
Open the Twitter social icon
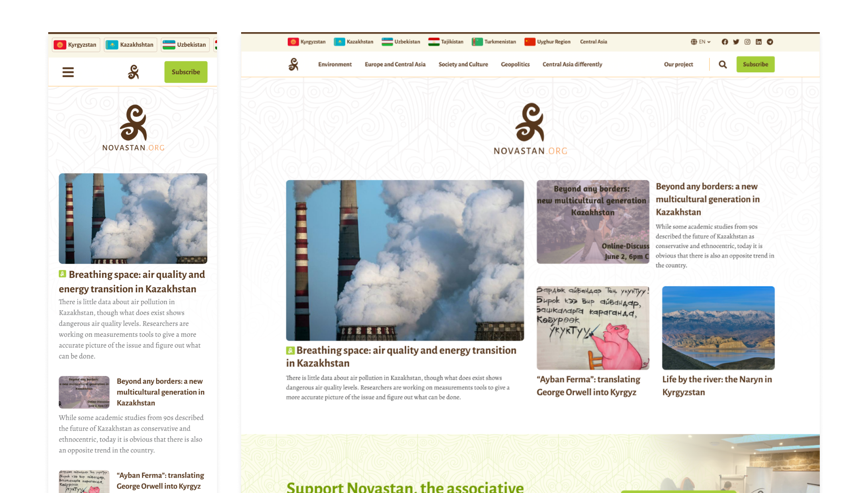(x=736, y=42)
